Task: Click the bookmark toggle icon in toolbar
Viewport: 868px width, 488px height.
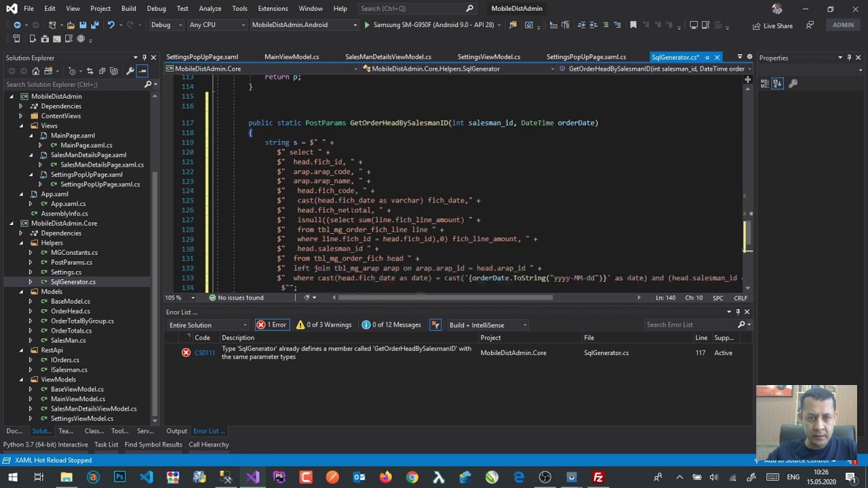Action: point(633,25)
